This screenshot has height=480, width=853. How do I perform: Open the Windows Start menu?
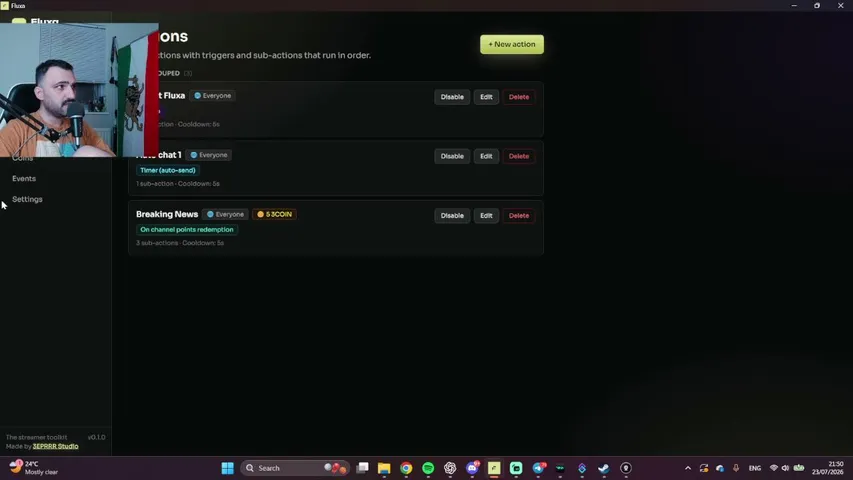[227, 468]
